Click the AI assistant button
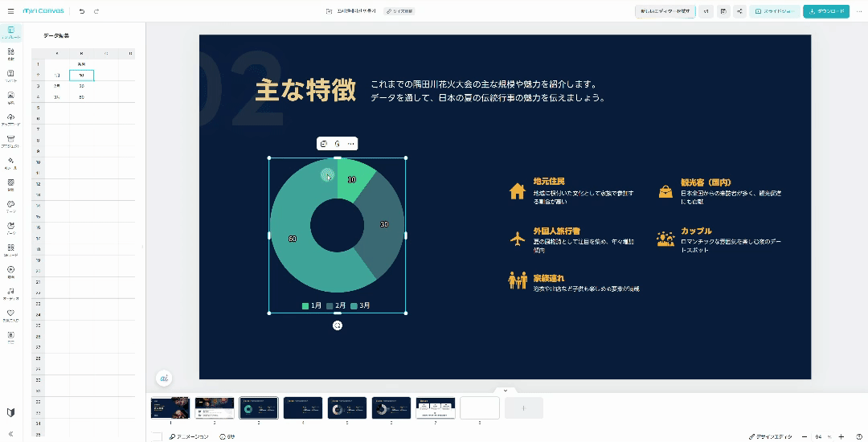 [164, 378]
